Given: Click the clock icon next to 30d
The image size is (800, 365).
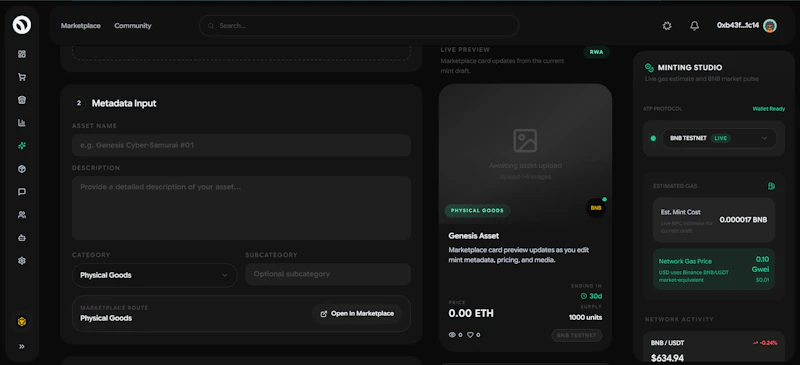Looking at the screenshot, I should (x=584, y=296).
